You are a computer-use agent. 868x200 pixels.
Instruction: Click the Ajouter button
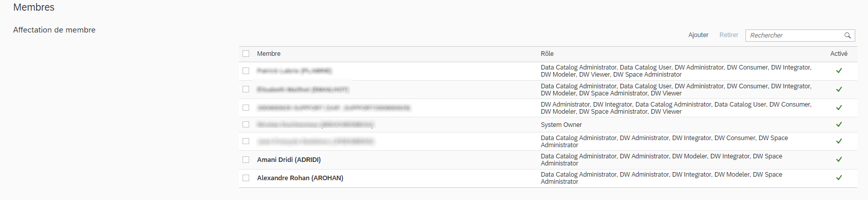pos(698,35)
